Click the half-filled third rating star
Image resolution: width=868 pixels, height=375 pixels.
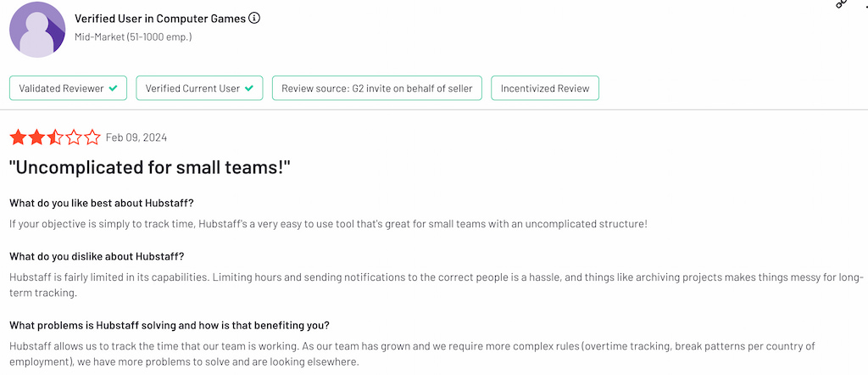[55, 137]
